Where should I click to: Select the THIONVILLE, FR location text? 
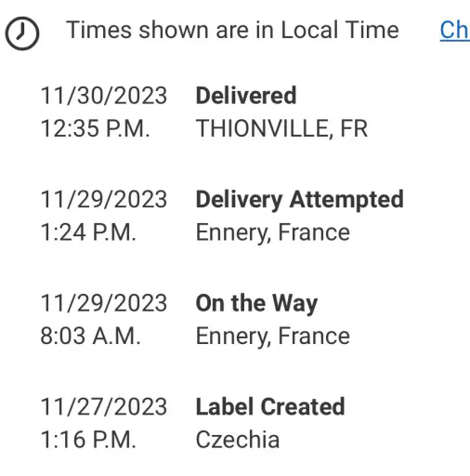[x=281, y=128]
